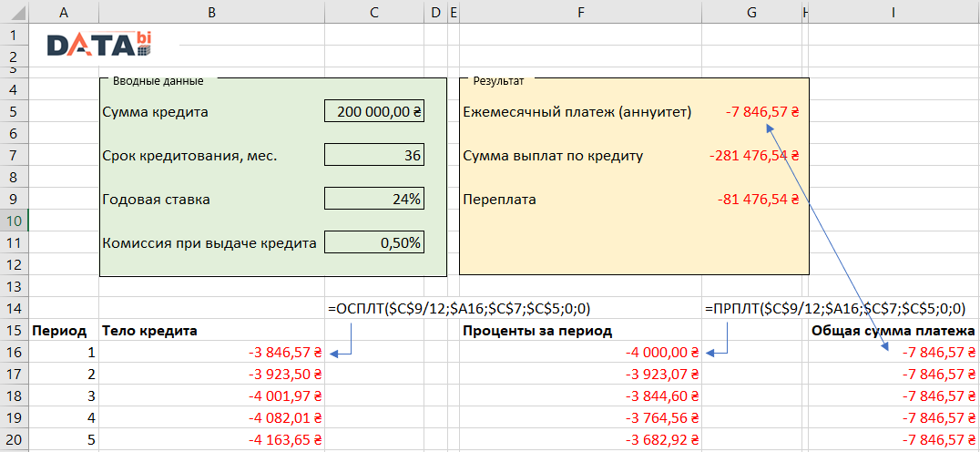
Task: Select period number 5 in column A
Action: (x=63, y=440)
